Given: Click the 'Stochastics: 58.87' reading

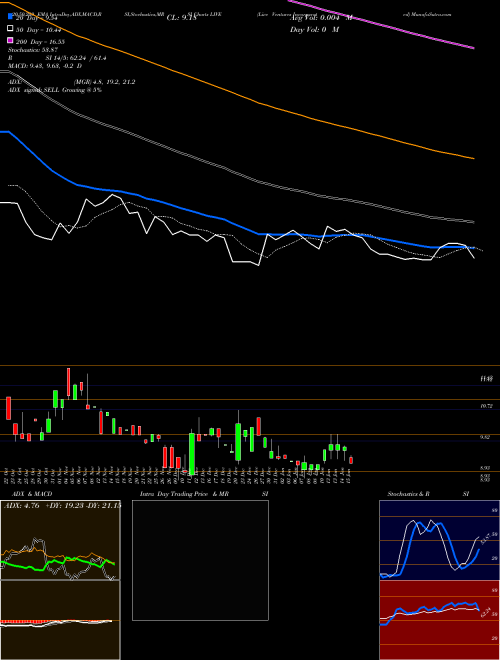Looking at the screenshot, I should click(33, 50).
